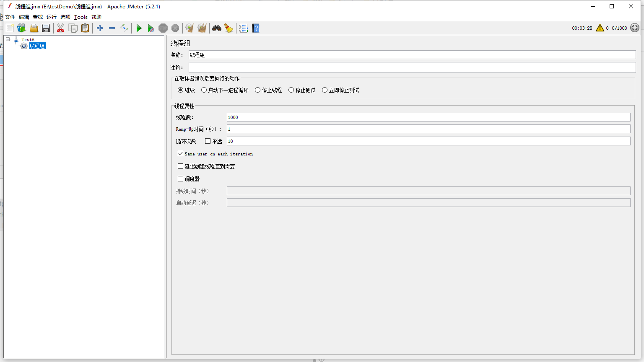
Task: Expand all nodes with plus icon
Action: point(100,28)
